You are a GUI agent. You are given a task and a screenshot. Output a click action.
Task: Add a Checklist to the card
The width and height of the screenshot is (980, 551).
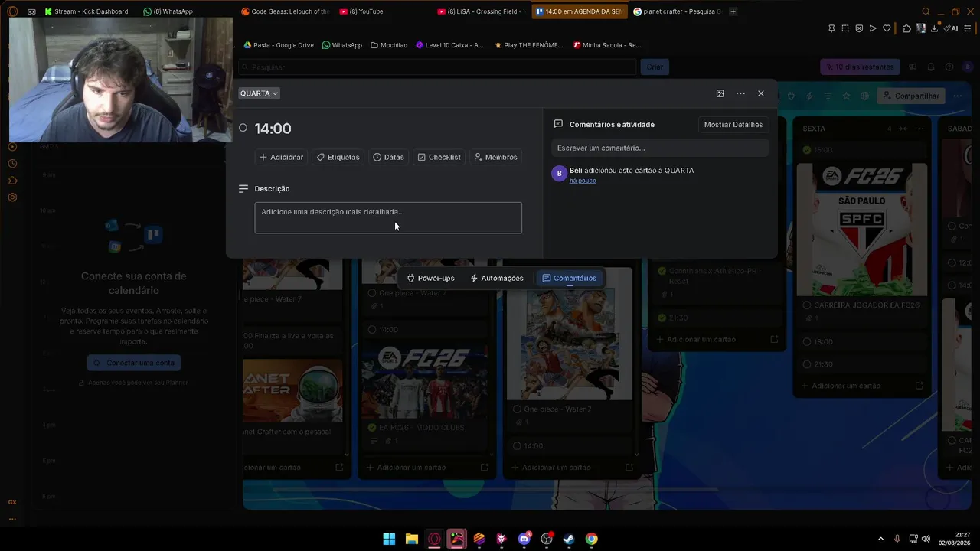pos(439,157)
